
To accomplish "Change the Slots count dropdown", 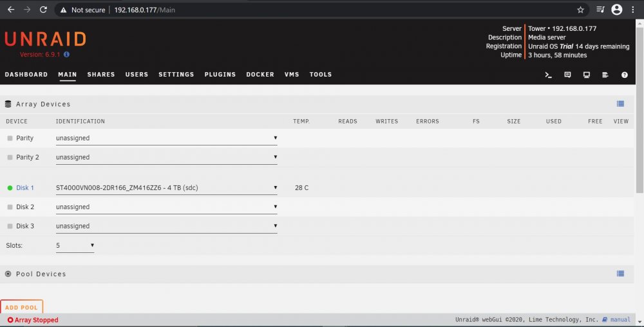I will 75,245.
